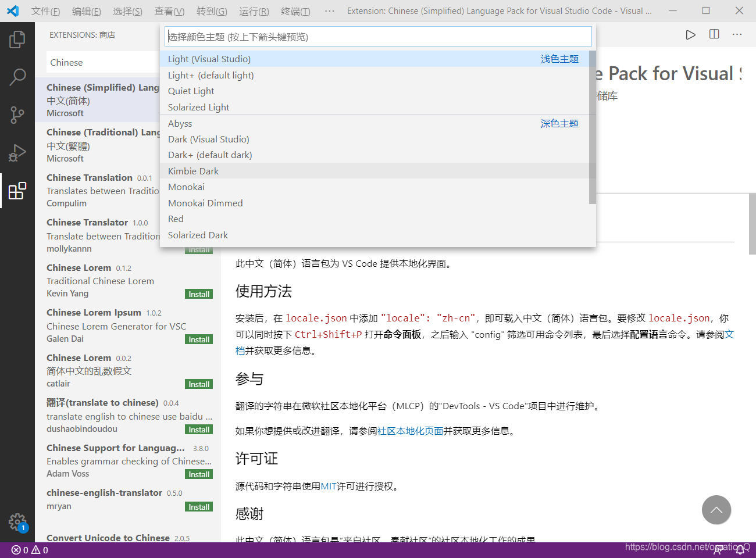Screen dimensions: 756x558
Task: Click the color theme search input
Action: (378, 37)
